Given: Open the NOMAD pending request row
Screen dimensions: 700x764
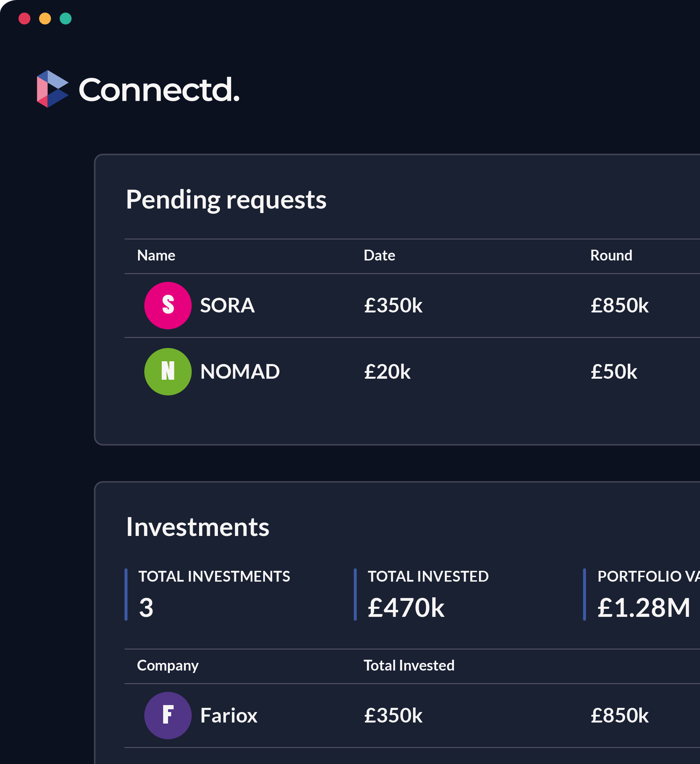Looking at the screenshot, I should pyautogui.click(x=341, y=372).
